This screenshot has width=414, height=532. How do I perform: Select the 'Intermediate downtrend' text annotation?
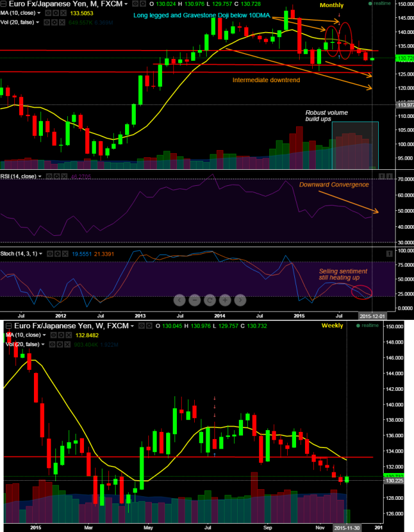click(x=266, y=80)
